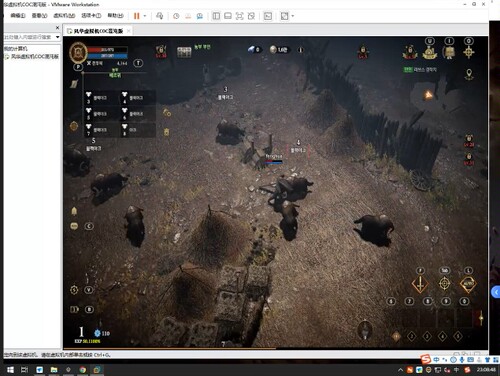Click the orange VMware pause button
Image resolution: width=500 pixels, height=376 pixels.
(136, 16)
